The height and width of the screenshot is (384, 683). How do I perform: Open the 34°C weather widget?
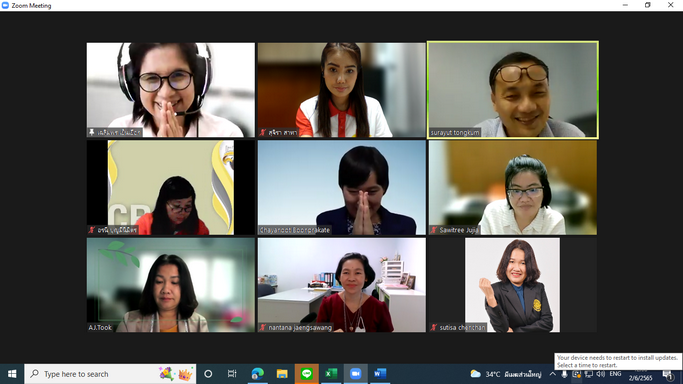pyautogui.click(x=506, y=374)
